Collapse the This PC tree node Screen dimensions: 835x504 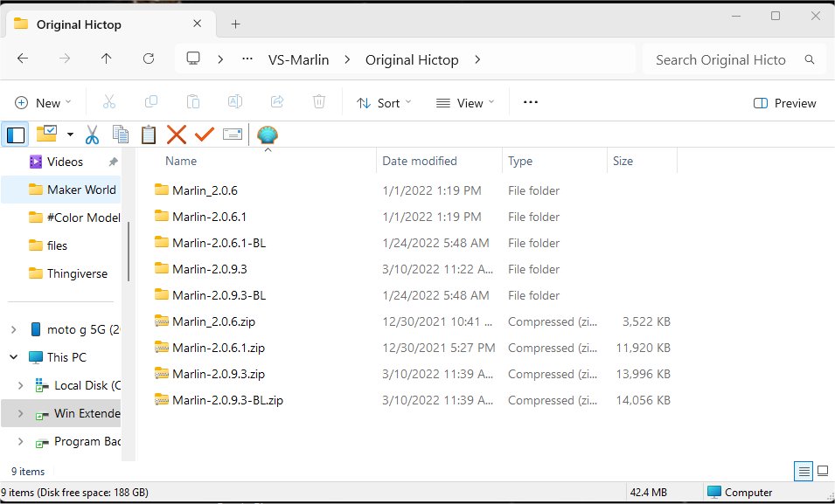14,357
